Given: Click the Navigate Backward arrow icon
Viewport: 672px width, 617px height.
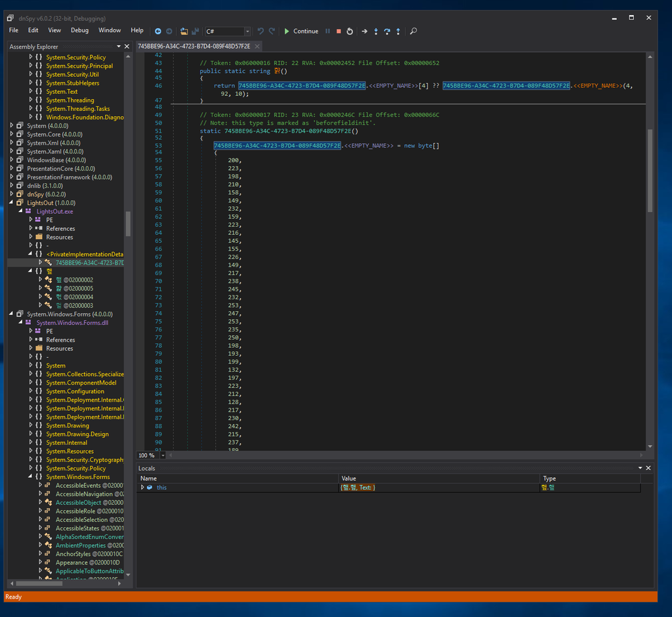Looking at the screenshot, I should [158, 31].
